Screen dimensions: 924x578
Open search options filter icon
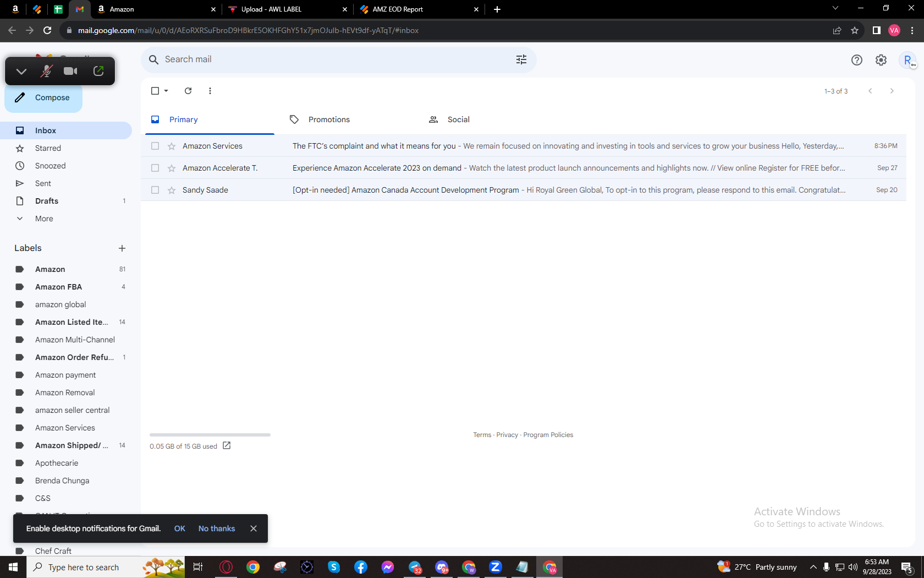coord(521,59)
